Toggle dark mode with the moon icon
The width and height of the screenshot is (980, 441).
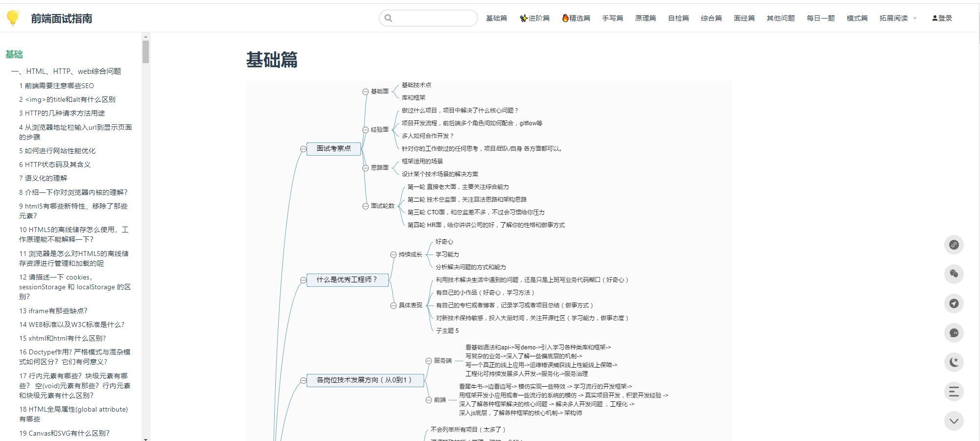coord(954,362)
